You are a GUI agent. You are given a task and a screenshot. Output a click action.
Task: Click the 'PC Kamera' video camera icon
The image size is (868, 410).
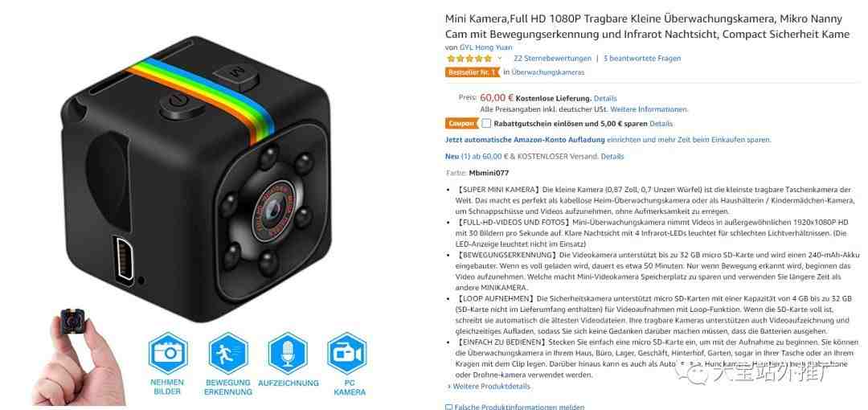[x=347, y=353]
